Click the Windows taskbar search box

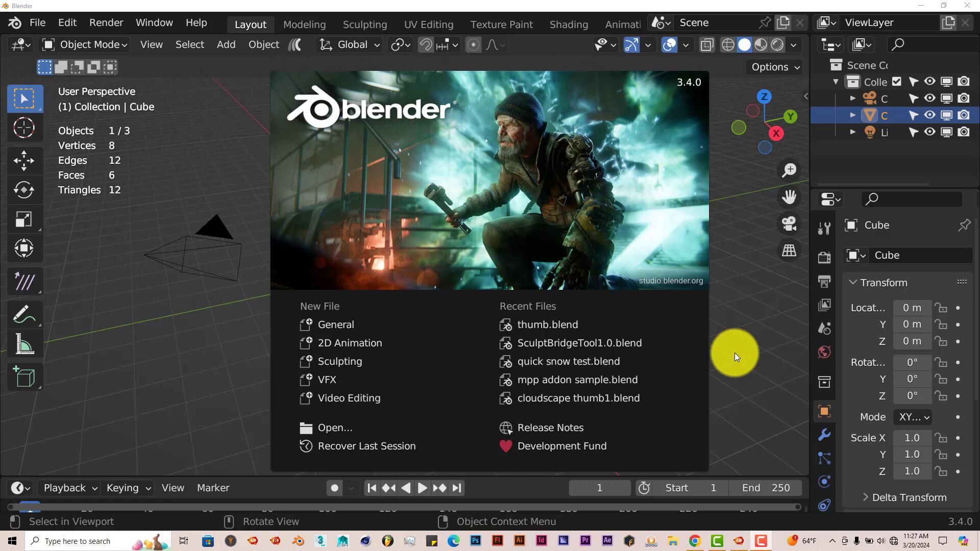pyautogui.click(x=78, y=541)
